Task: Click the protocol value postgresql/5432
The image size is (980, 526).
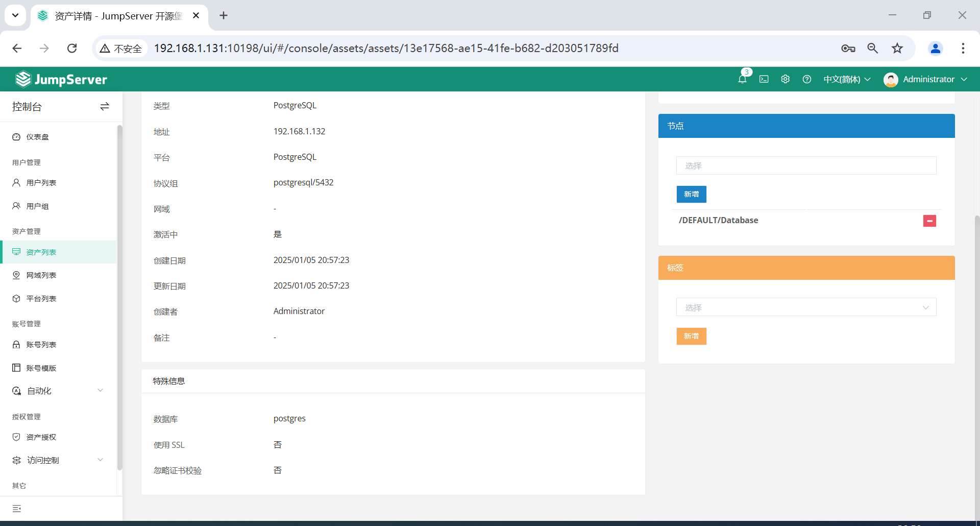Action: [303, 182]
